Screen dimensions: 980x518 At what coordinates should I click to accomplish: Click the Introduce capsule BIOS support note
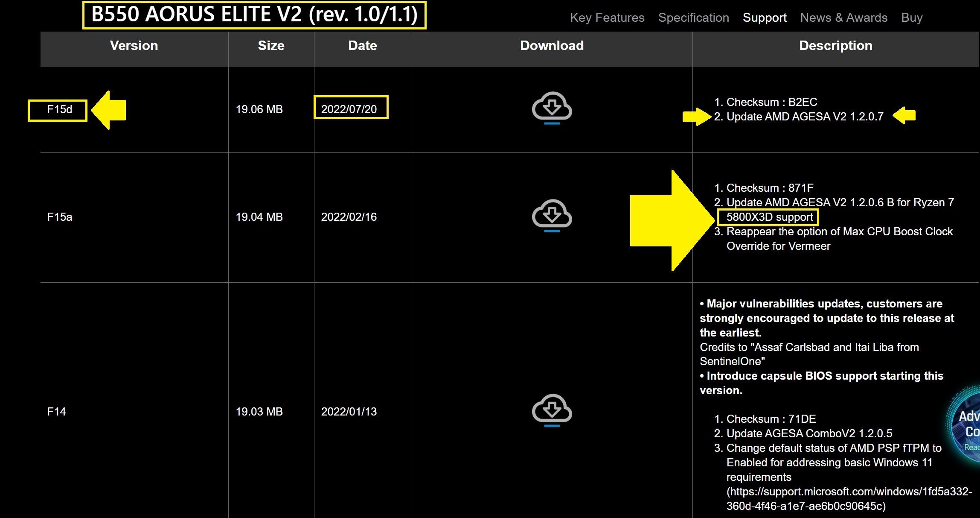point(821,383)
